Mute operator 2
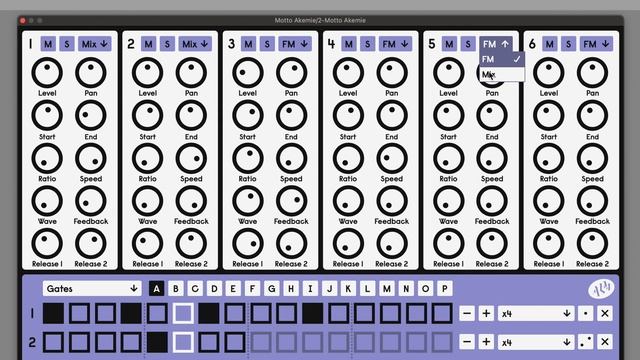 click(149, 44)
